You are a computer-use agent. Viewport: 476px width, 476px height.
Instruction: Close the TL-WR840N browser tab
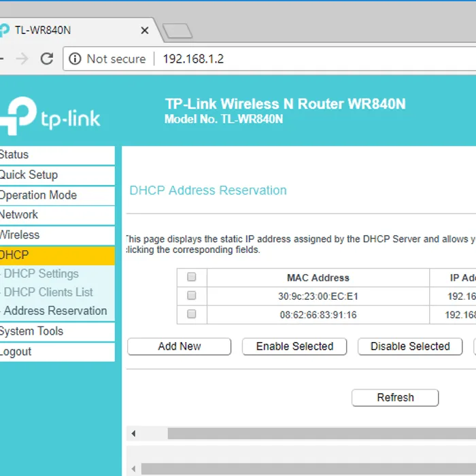[145, 31]
